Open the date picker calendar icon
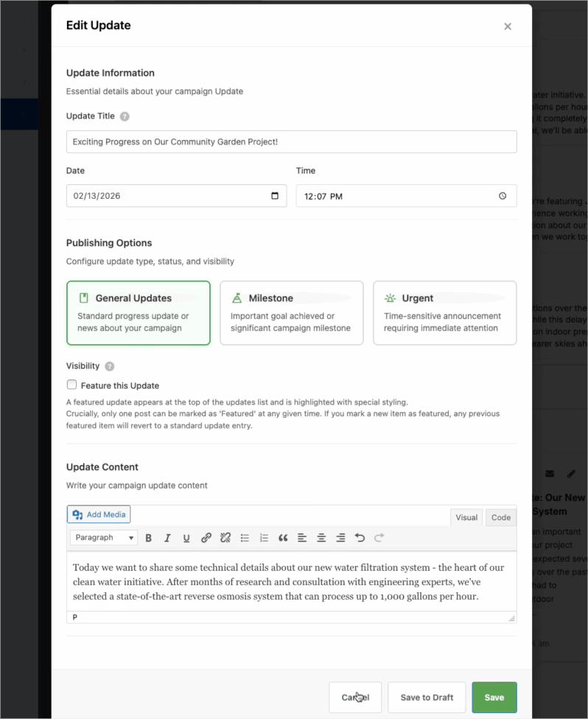Image resolution: width=588 pixels, height=719 pixels. point(275,196)
